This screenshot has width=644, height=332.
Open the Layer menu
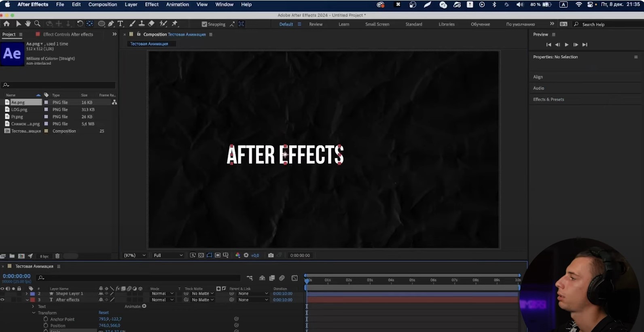pos(131,4)
